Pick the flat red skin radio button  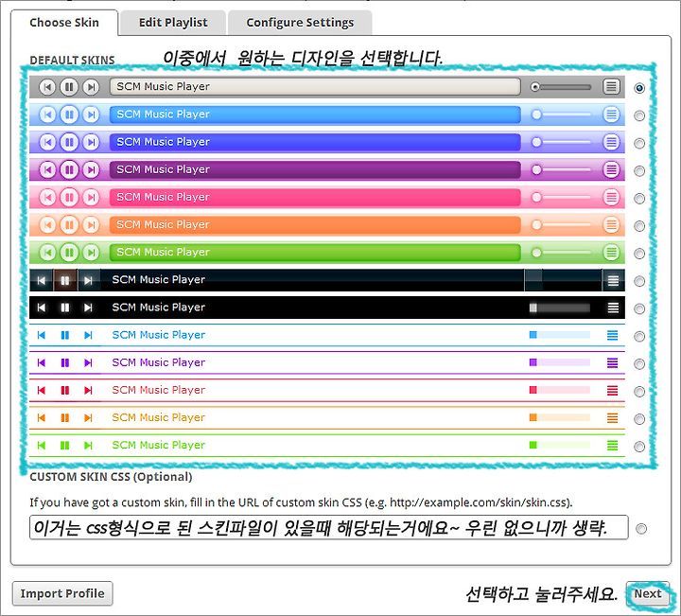pos(638,392)
